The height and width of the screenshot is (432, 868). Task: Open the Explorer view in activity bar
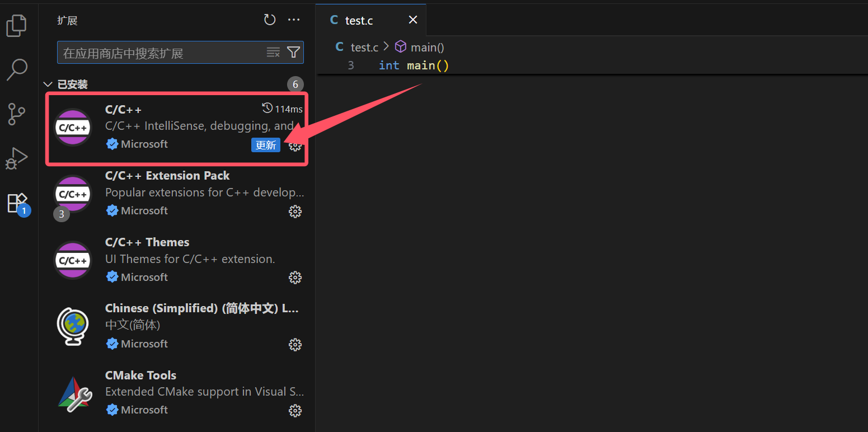pos(16,26)
